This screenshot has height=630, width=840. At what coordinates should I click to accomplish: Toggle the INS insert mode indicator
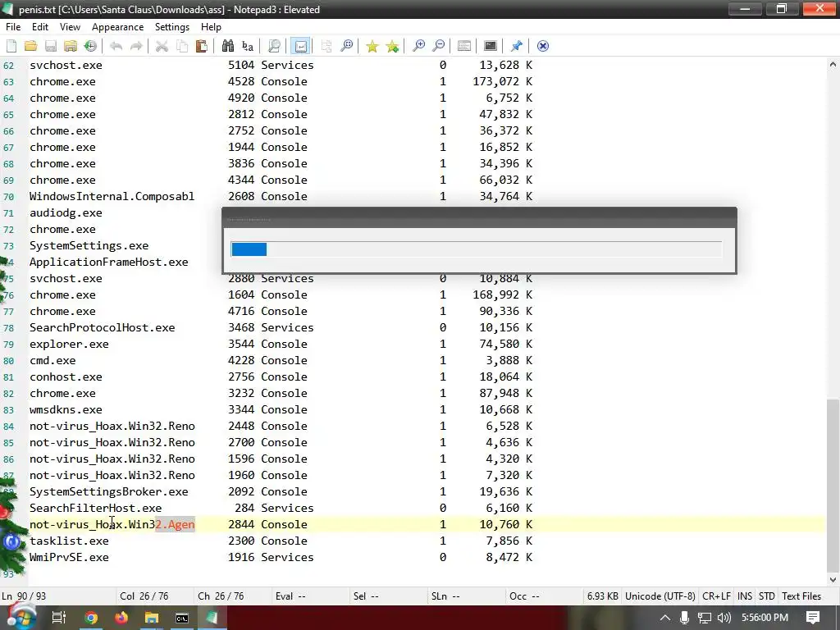pyautogui.click(x=744, y=596)
